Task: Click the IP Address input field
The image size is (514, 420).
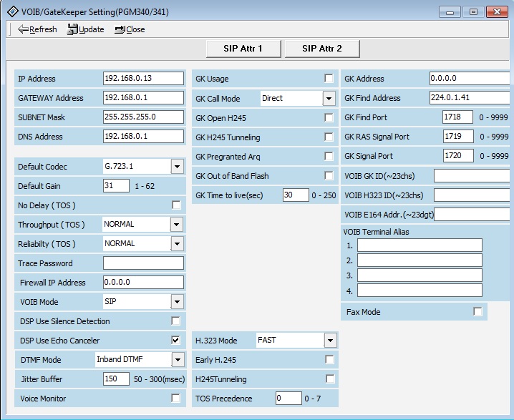Action: click(143, 79)
